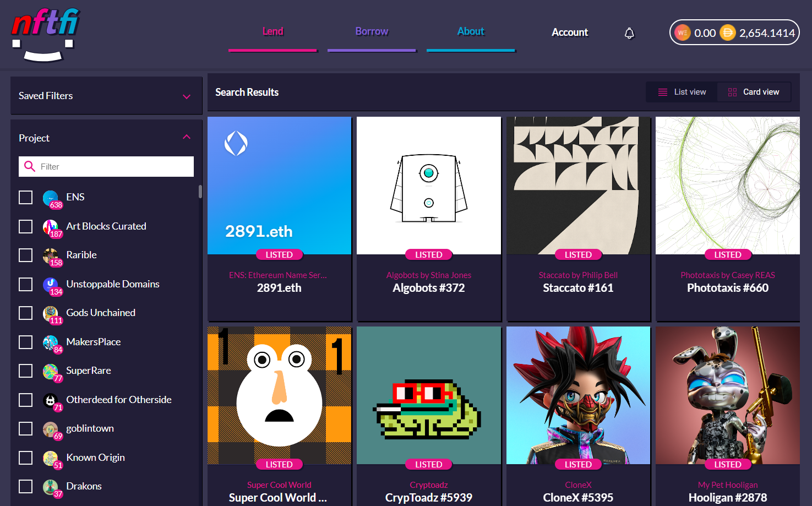Click the NFTfi logo
The image size is (812, 506).
click(x=45, y=35)
